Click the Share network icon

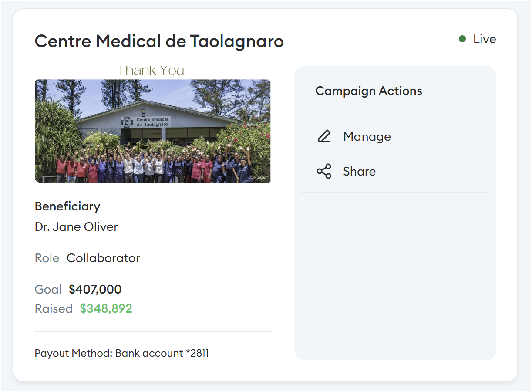pyautogui.click(x=324, y=171)
